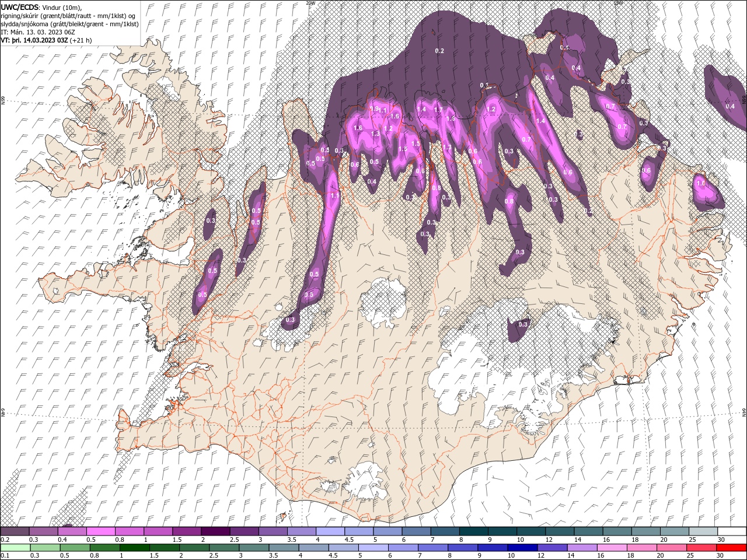747x560 pixels.
Task: Select the pale green 0.1–0.3 swatch in bottom legend row
Action: [x=15, y=547]
